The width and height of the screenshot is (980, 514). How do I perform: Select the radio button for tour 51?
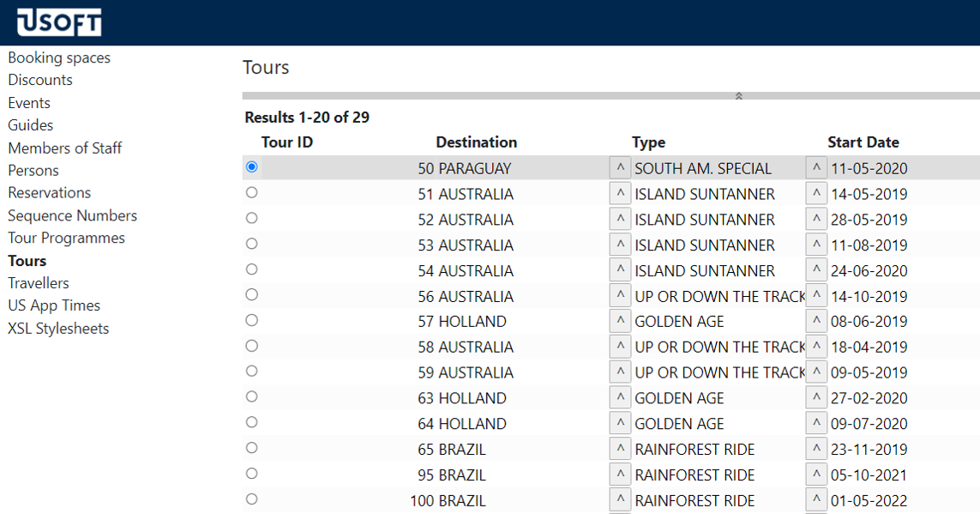[251, 193]
